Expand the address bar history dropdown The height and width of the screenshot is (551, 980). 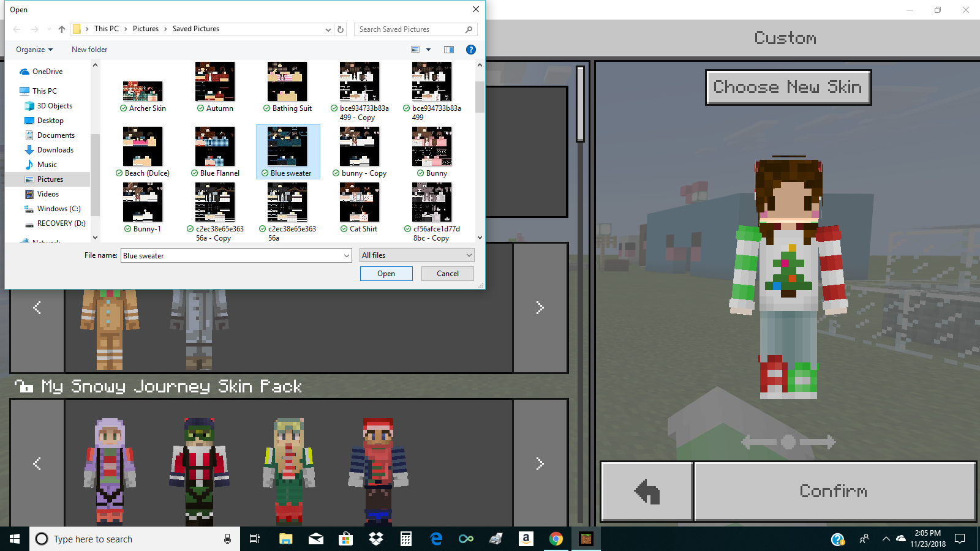[x=328, y=29]
